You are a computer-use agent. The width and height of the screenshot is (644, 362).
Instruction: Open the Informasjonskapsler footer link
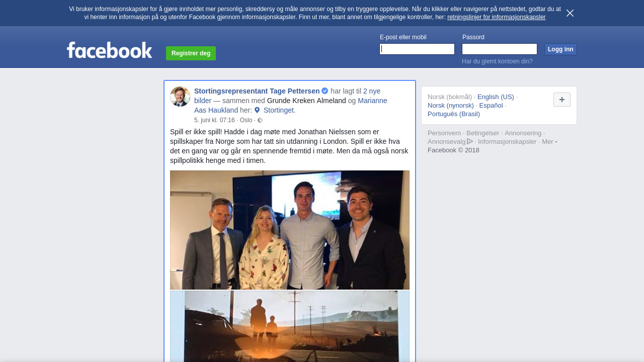coord(507,141)
